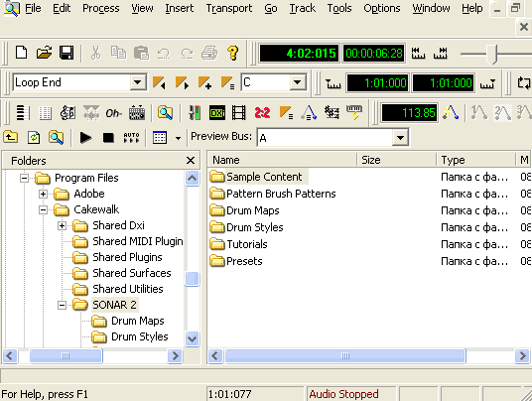This screenshot has width=532, height=401.
Task: Toggle the AUTO preview button
Action: coord(131,138)
